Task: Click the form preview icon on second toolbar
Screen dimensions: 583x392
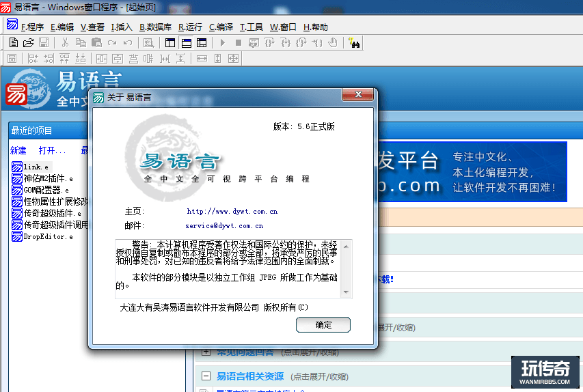Action: click(12, 58)
